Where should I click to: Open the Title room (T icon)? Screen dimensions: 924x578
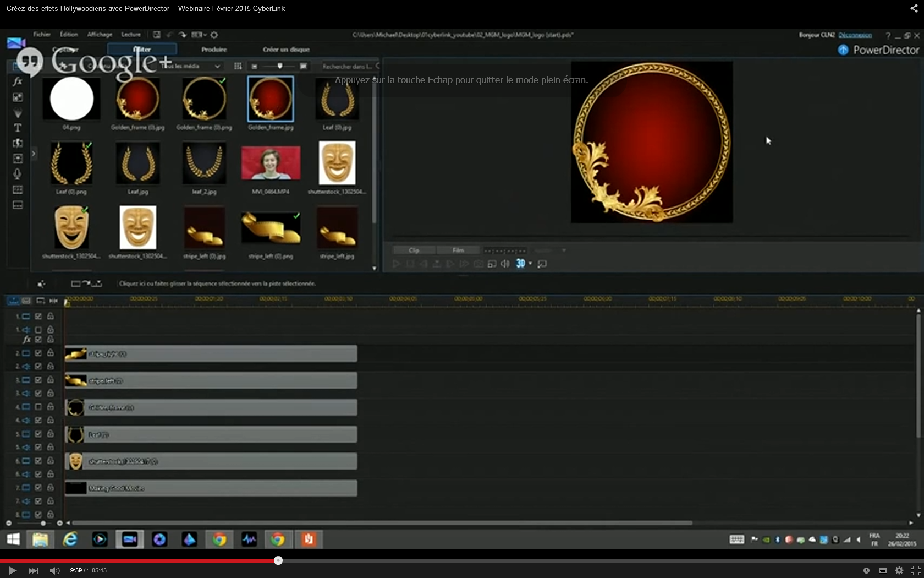pos(18,128)
